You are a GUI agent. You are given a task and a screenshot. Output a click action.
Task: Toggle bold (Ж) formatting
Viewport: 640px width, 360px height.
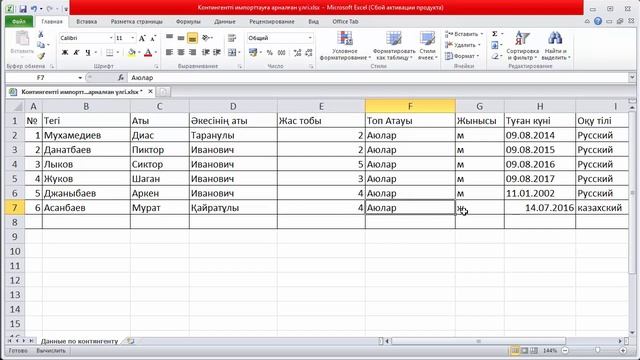click(x=64, y=53)
